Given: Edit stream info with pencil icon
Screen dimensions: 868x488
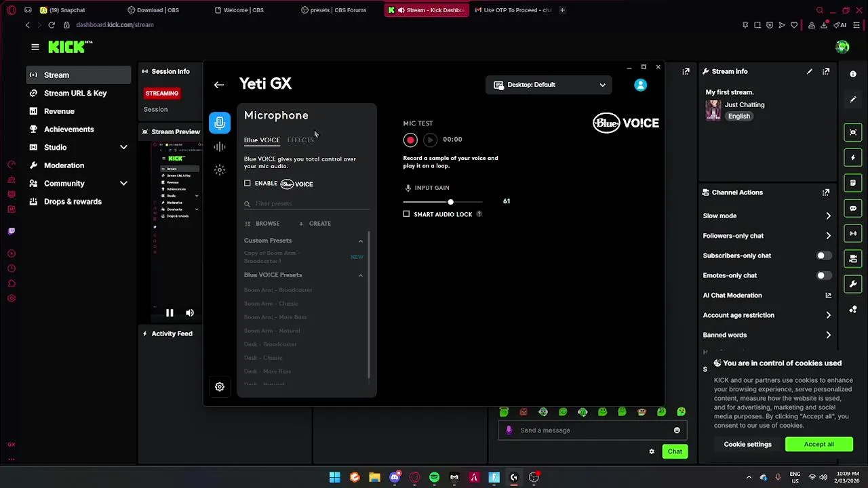Looking at the screenshot, I should 809,71.
